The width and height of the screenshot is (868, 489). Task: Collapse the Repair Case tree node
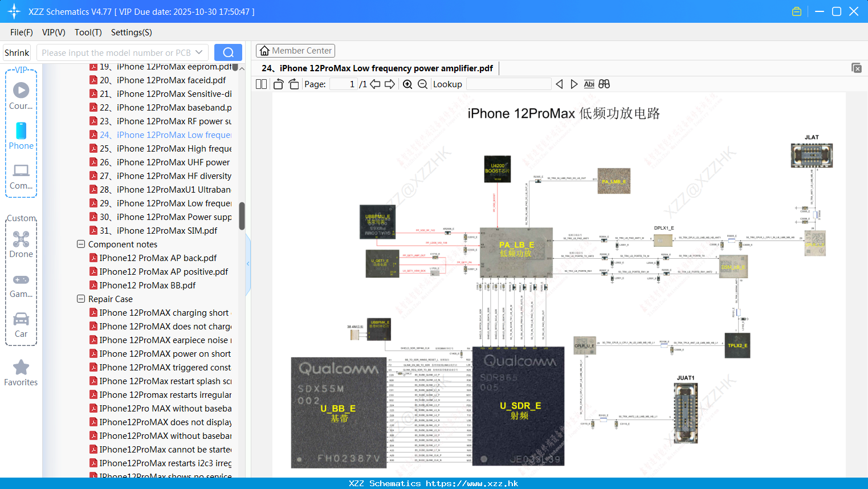[x=81, y=299]
